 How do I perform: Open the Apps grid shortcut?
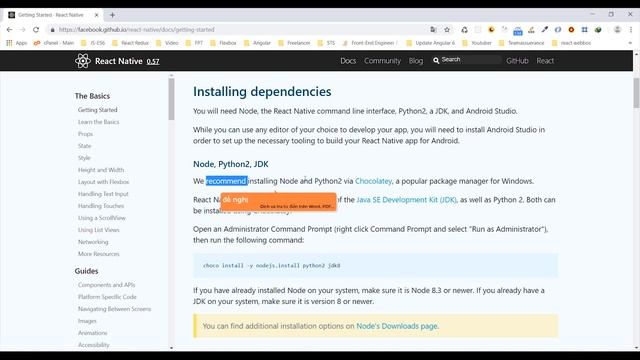point(16,43)
